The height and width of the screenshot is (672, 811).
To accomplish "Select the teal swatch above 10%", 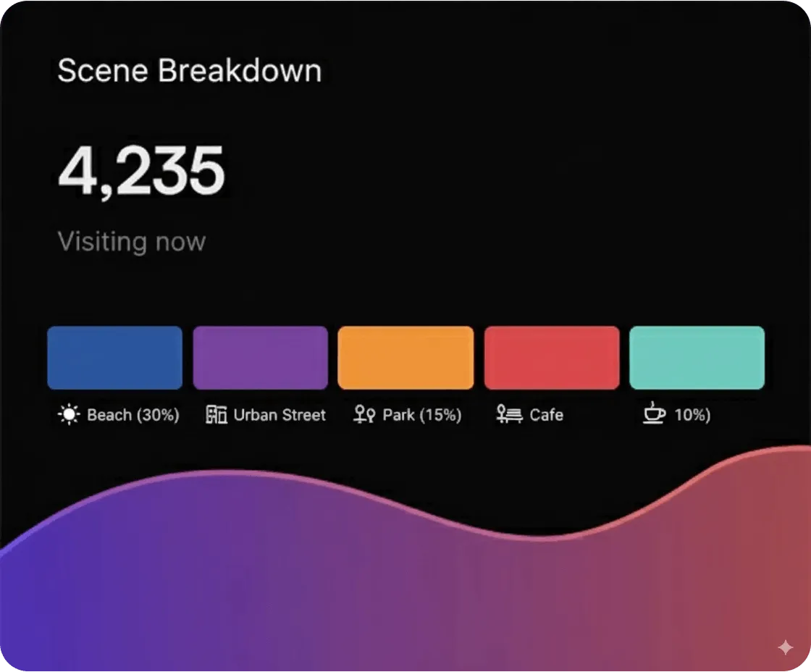I will [x=697, y=357].
